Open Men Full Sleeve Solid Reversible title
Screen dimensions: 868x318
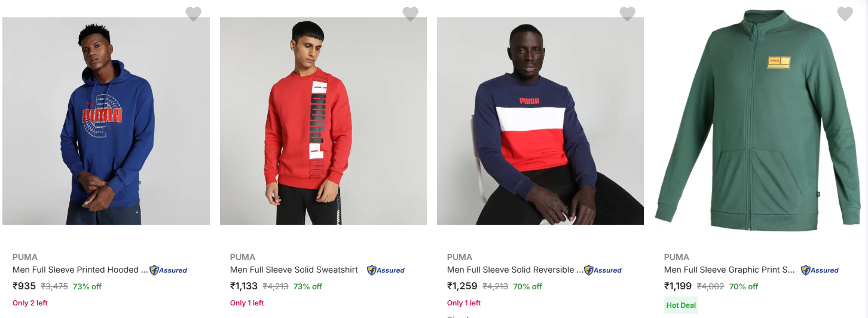(514, 270)
